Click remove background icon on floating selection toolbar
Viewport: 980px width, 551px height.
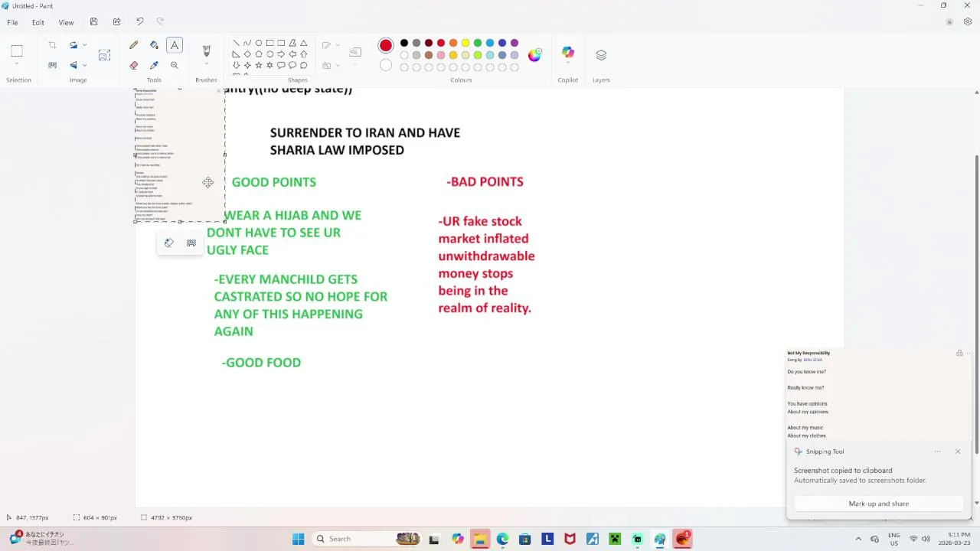point(191,243)
